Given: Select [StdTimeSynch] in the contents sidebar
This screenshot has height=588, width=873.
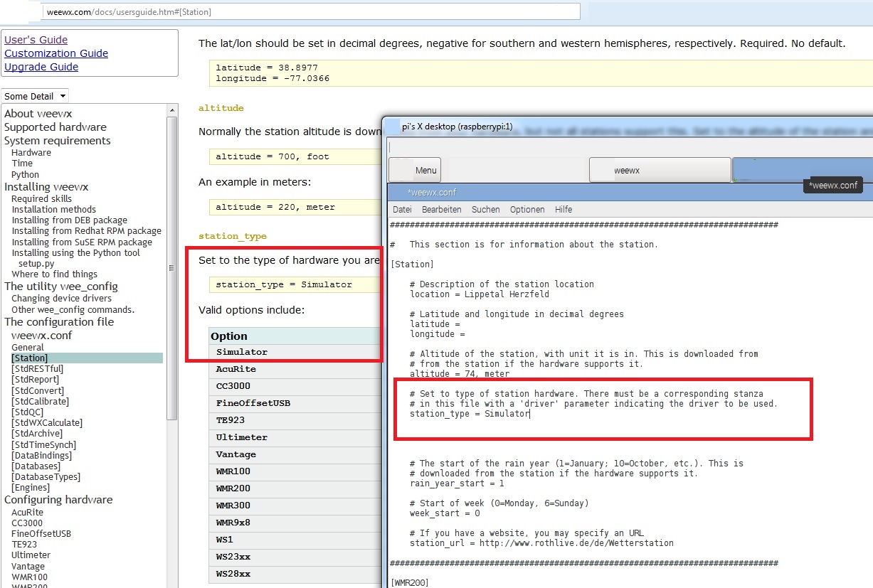Looking at the screenshot, I should 42,444.
